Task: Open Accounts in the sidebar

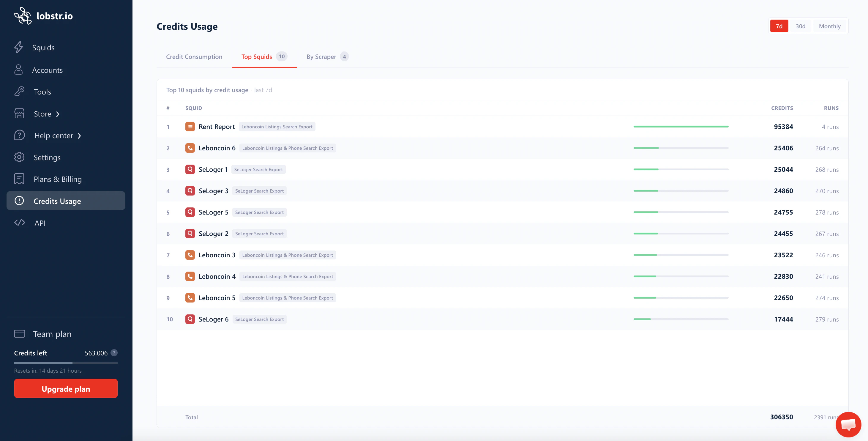Action: coord(47,70)
